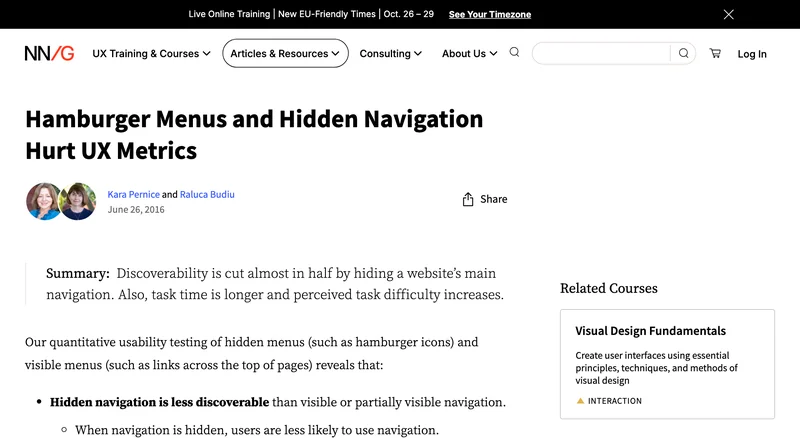Open Articles & Resources dropdown
The height and width of the screenshot is (438, 800).
click(285, 54)
